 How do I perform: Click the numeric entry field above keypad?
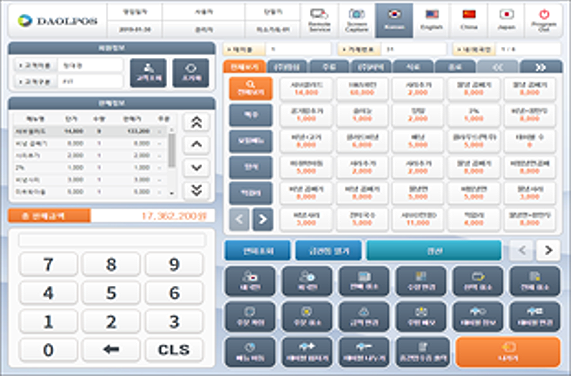click(113, 241)
